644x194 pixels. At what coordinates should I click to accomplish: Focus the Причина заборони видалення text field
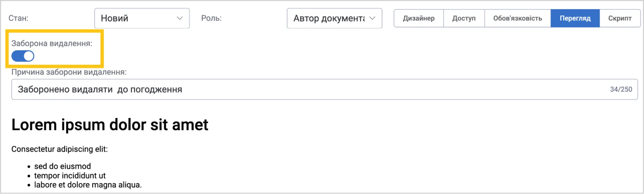point(324,89)
